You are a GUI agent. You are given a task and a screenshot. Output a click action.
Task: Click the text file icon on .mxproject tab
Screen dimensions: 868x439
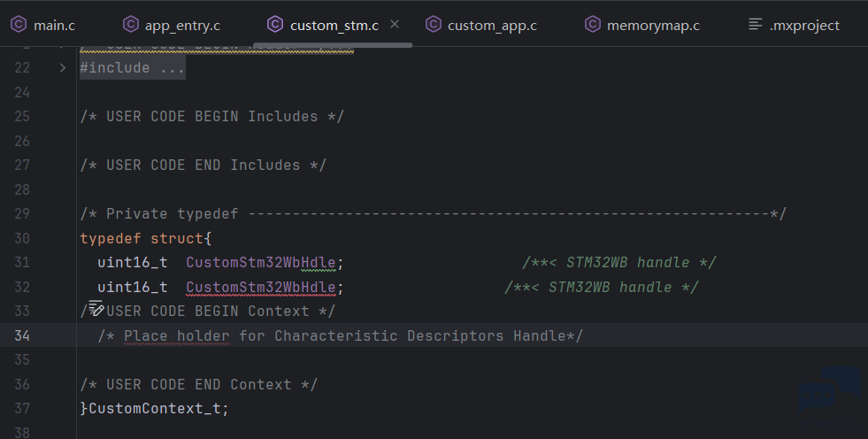(x=756, y=25)
